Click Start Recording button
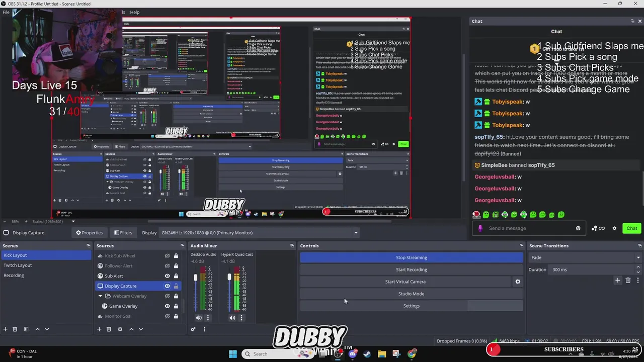 coord(411,269)
